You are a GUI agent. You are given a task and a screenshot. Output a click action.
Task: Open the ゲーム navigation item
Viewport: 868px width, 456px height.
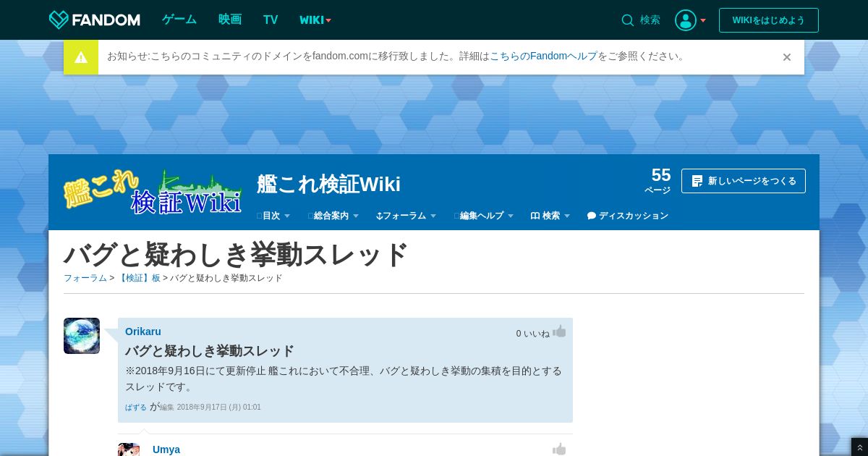click(179, 20)
